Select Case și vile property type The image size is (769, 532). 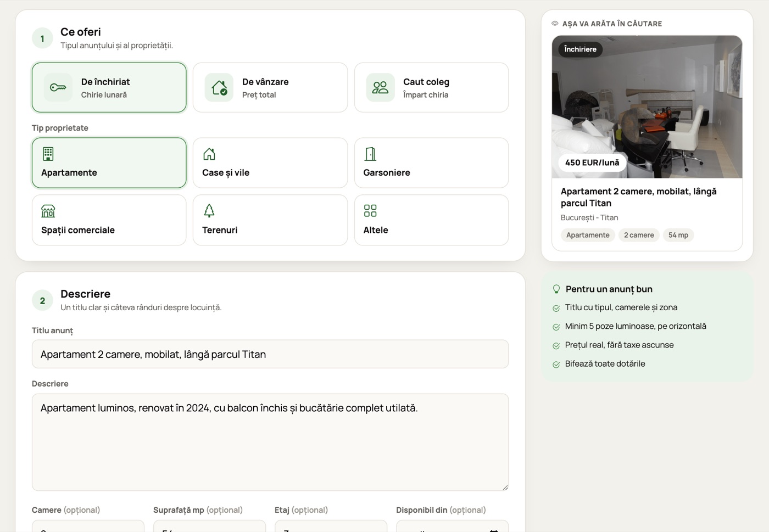tap(270, 163)
